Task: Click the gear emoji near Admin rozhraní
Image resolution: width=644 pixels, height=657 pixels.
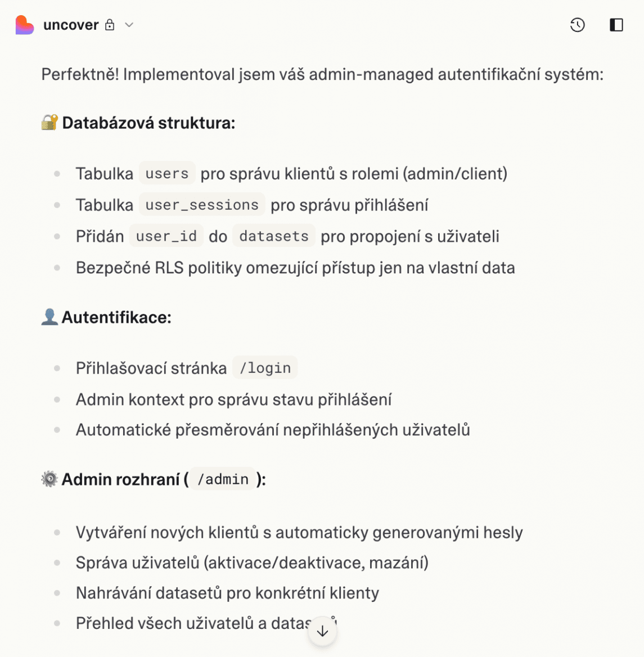Action: 48,479
